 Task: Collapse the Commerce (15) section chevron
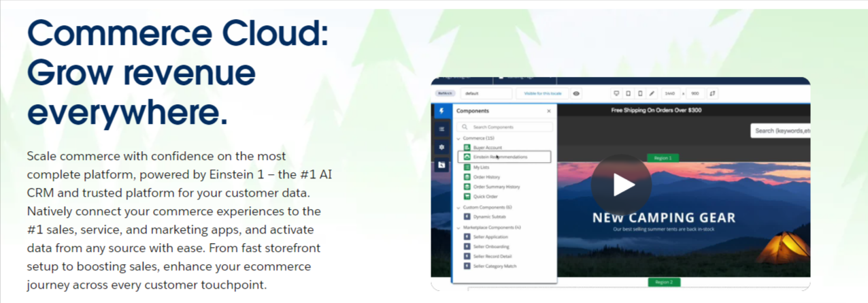point(458,138)
